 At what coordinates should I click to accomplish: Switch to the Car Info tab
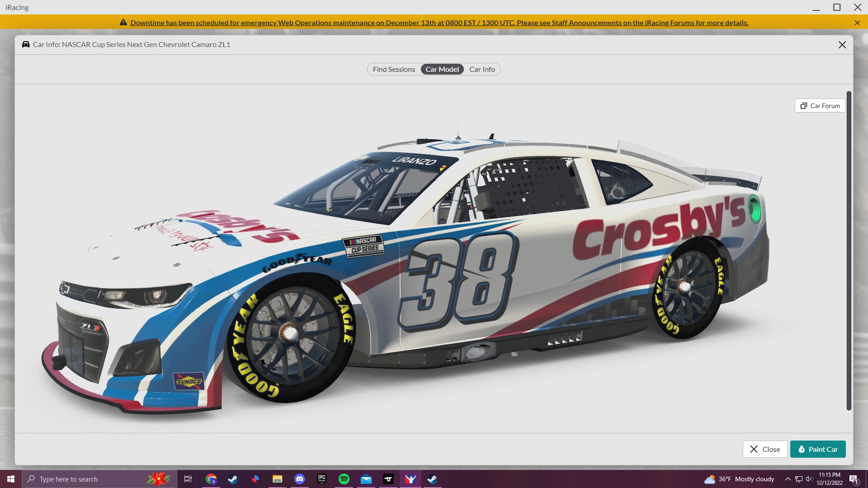pyautogui.click(x=481, y=69)
